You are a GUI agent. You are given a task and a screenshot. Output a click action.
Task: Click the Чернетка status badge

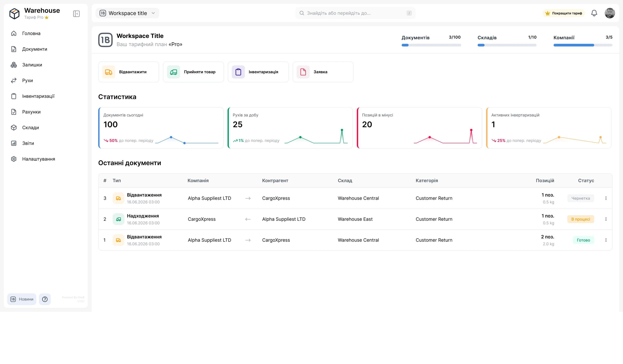[x=580, y=198]
